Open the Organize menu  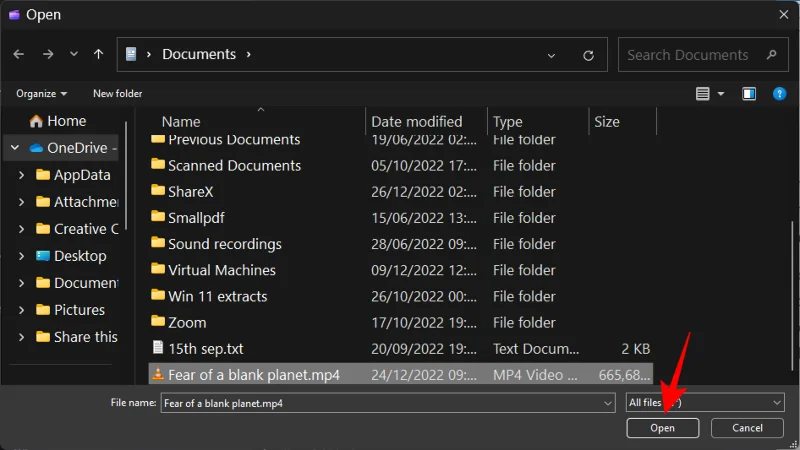click(41, 94)
